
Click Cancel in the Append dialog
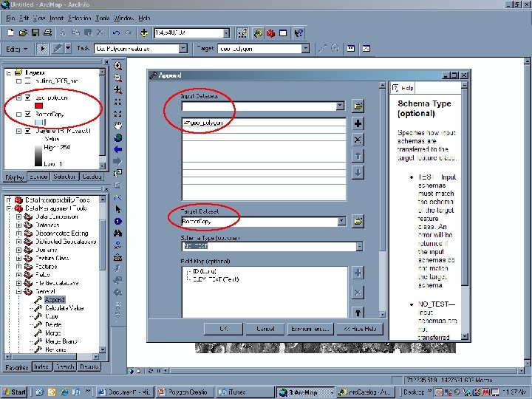pyautogui.click(x=265, y=329)
